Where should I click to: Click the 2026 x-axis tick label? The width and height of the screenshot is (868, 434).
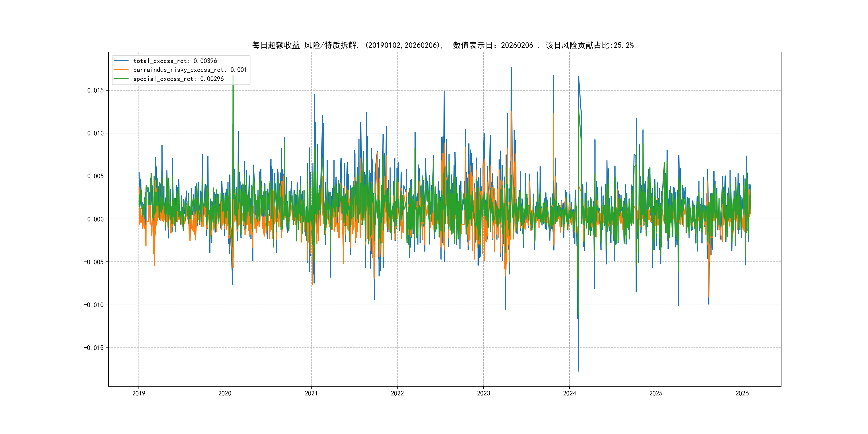742,393
